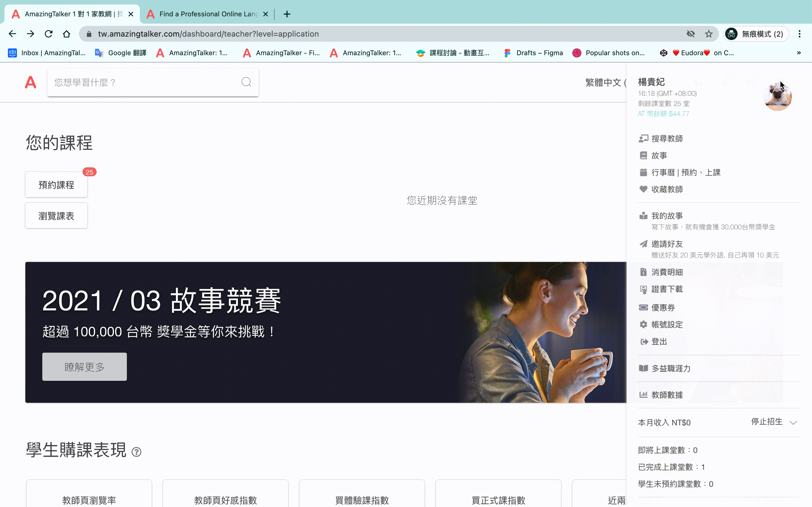The image size is (812, 507).
Task: Open the 教師數據 chart icon
Action: pos(644,395)
